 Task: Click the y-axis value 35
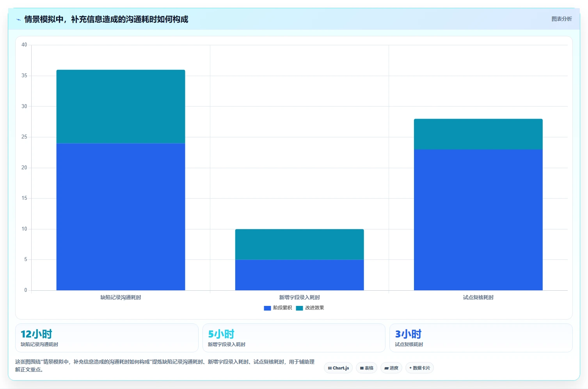click(x=24, y=76)
